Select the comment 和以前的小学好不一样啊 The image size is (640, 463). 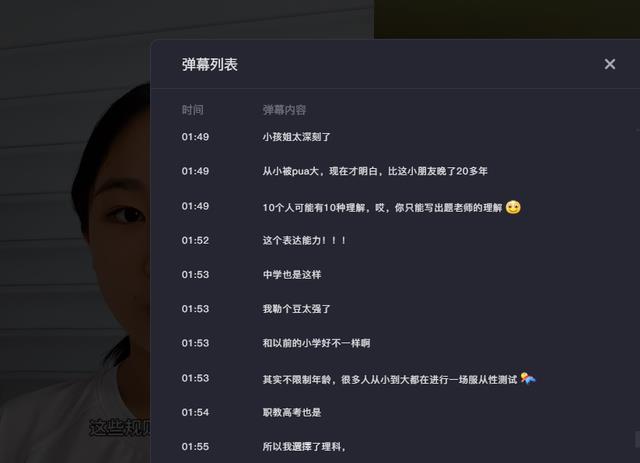[316, 343]
